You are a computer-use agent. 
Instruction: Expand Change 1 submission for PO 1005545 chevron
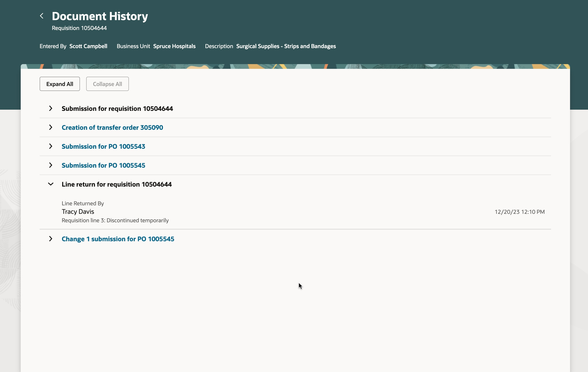51,239
